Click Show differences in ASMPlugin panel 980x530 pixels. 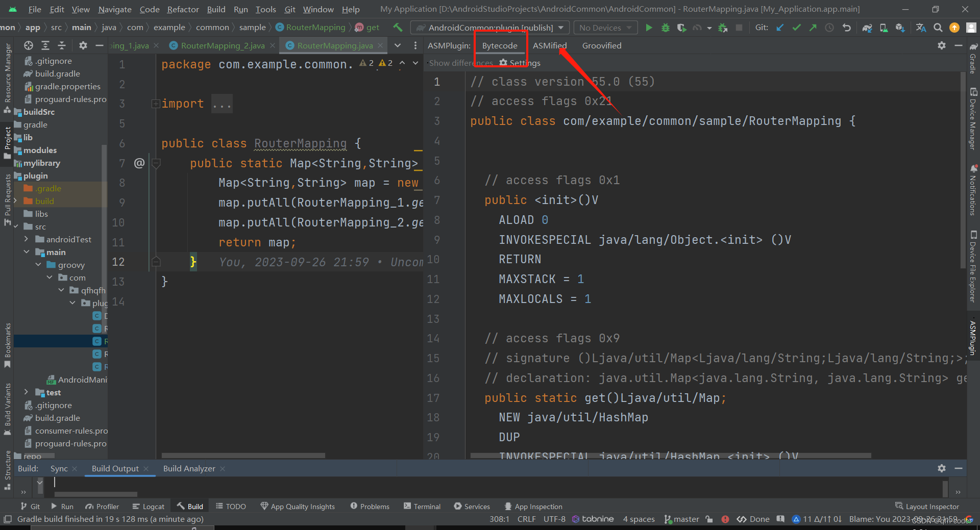[461, 63]
